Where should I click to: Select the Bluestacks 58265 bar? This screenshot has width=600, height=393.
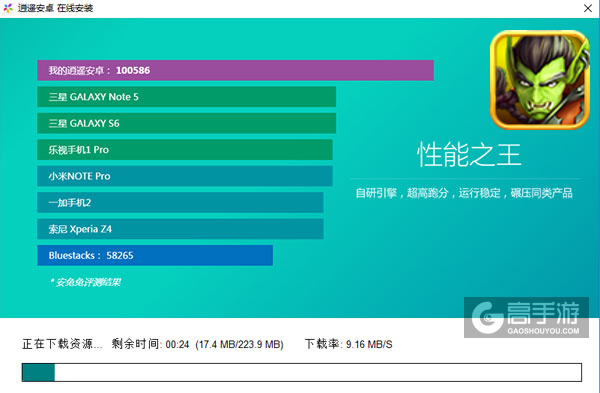[155, 255]
